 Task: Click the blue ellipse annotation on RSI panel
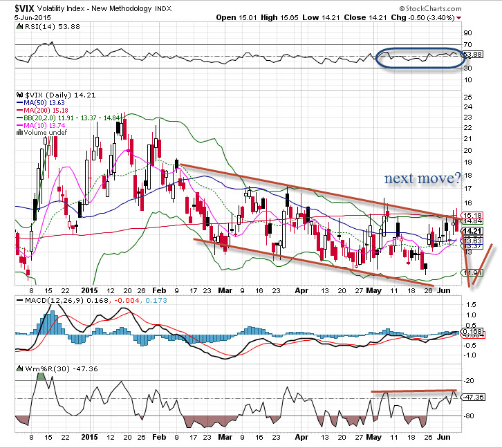(418, 58)
